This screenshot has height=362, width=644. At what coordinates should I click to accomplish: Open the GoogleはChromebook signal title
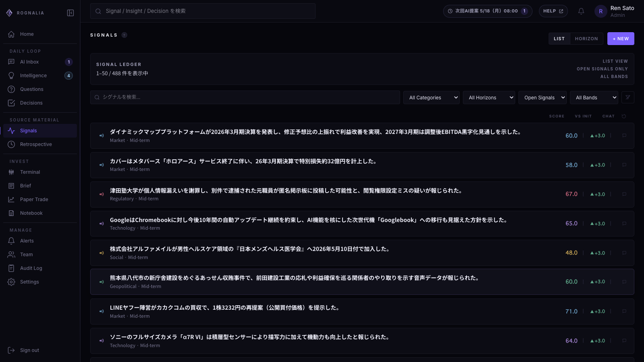click(x=309, y=220)
